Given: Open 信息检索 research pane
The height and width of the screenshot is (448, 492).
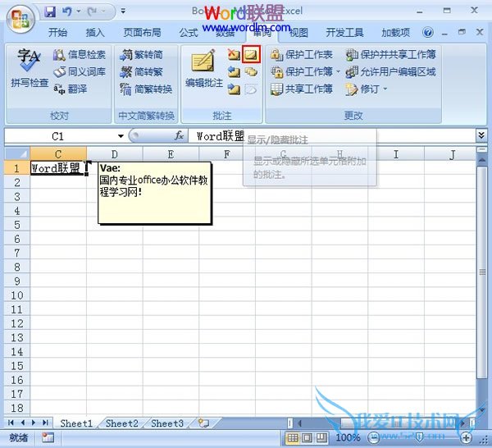Looking at the screenshot, I should click(80, 55).
